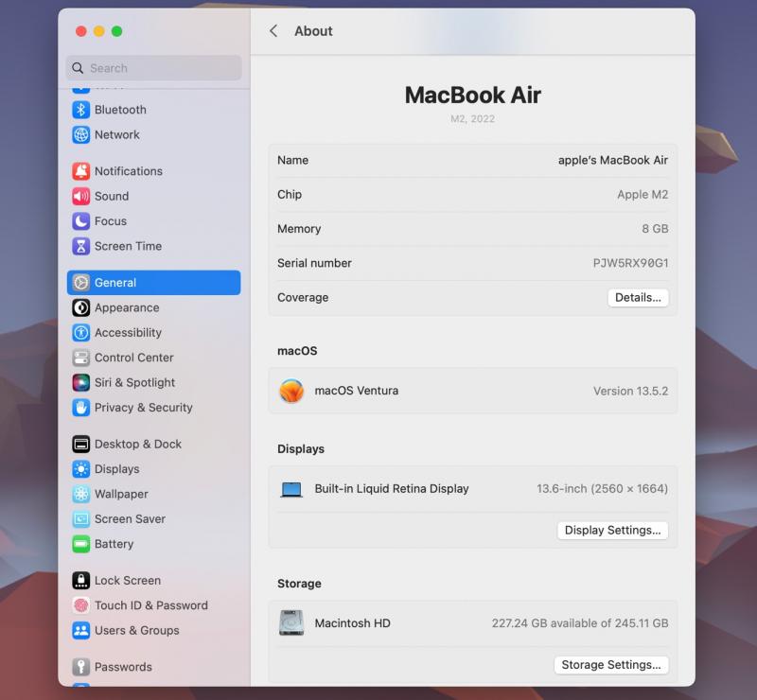Click the Macintosh HD drive icon

click(291, 622)
